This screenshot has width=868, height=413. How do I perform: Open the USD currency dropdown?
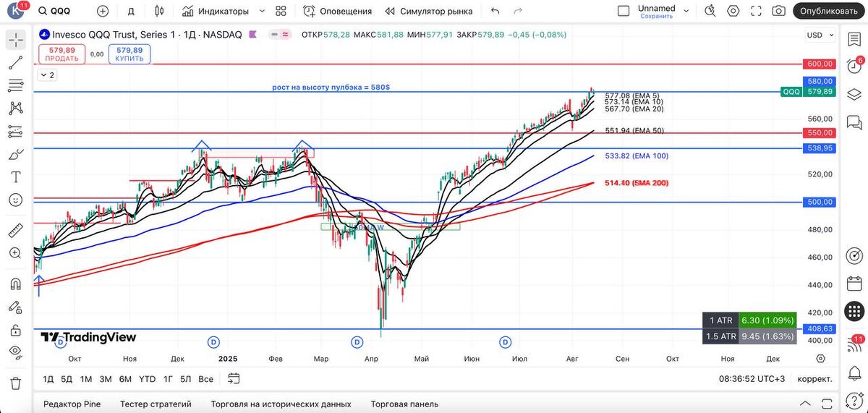coord(820,35)
